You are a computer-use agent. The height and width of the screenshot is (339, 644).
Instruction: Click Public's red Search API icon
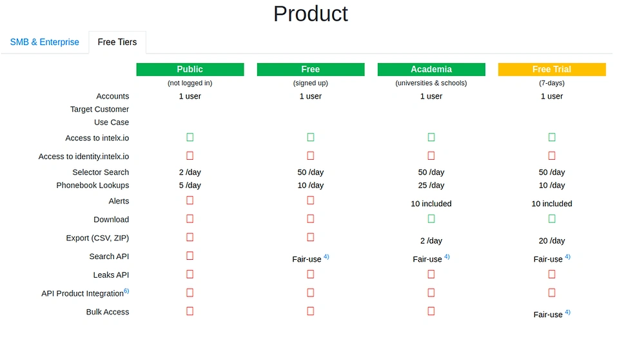coord(190,255)
